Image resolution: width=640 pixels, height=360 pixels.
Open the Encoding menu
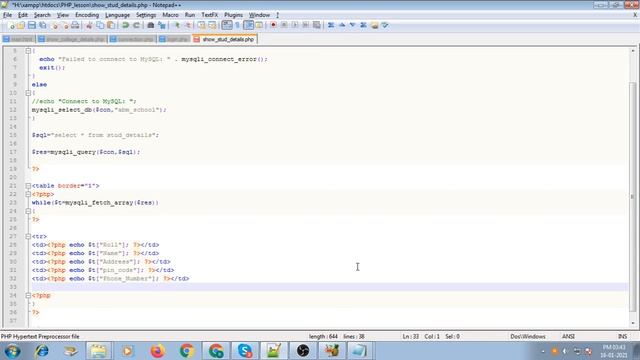87,15
